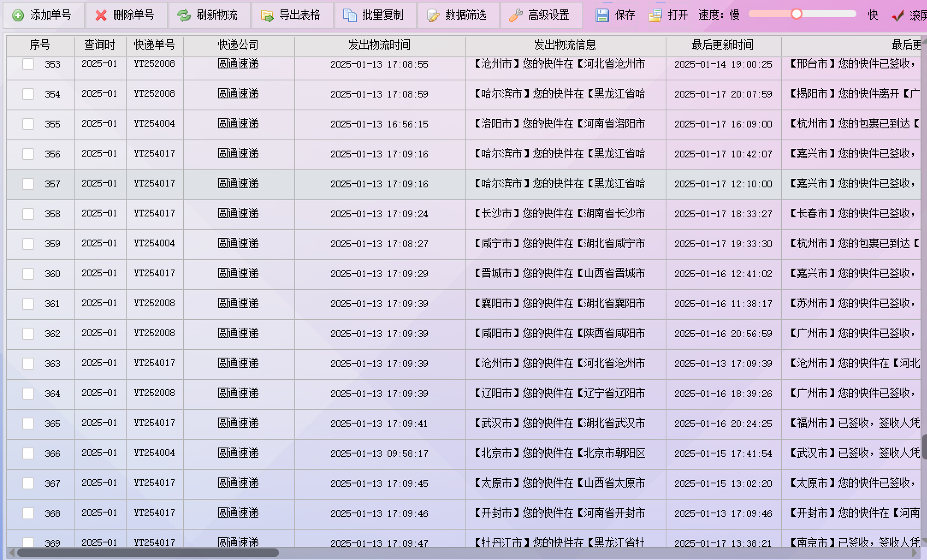Select the cell 2025-01-17 20:07:59

tap(723, 94)
